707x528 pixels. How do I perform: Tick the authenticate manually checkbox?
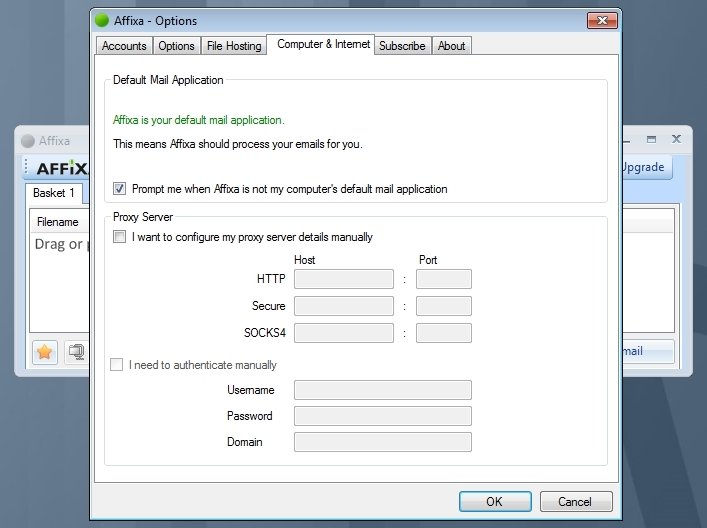[x=117, y=364]
